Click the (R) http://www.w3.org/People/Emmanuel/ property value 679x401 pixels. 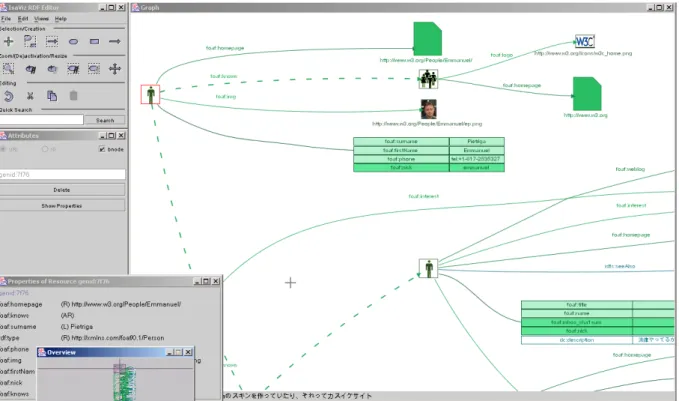tap(121, 304)
